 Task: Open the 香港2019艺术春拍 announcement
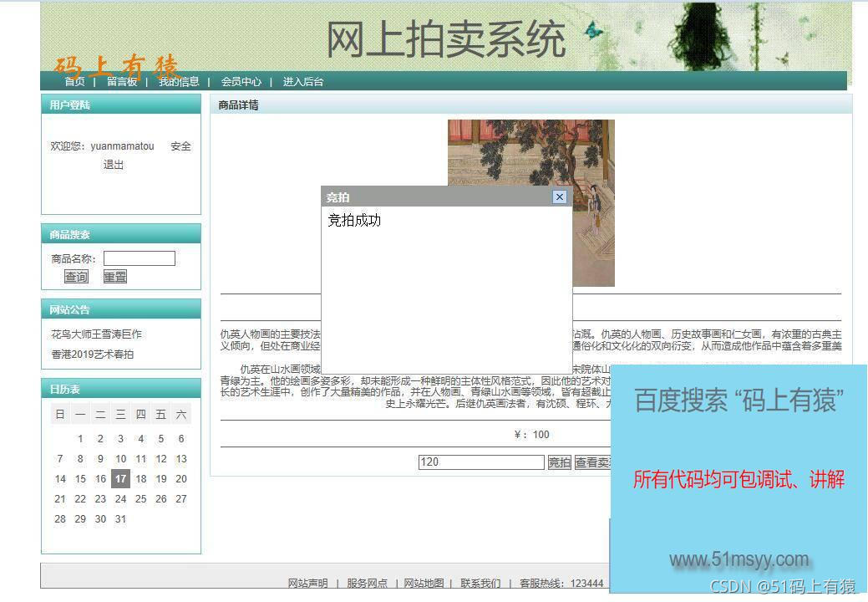93,355
